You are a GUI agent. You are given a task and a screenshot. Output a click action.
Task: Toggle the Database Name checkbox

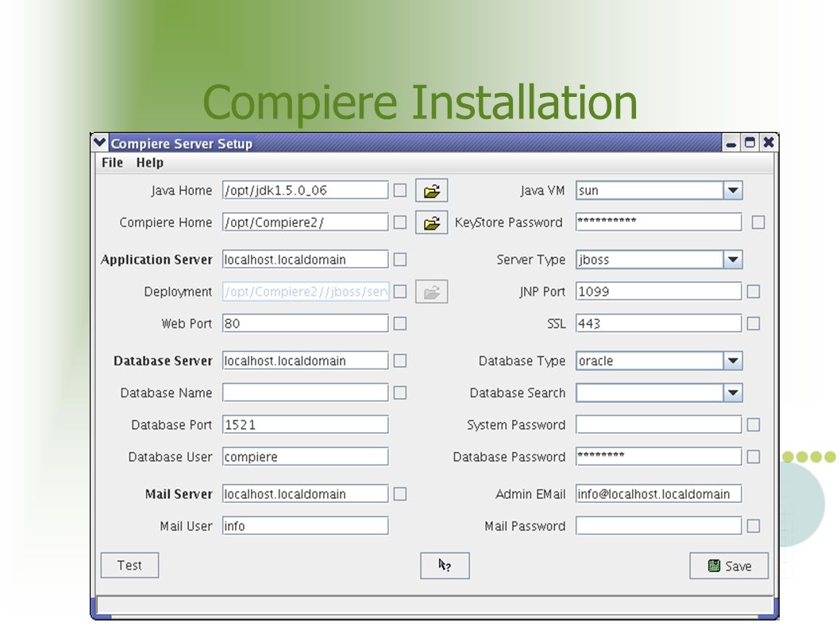click(x=399, y=393)
